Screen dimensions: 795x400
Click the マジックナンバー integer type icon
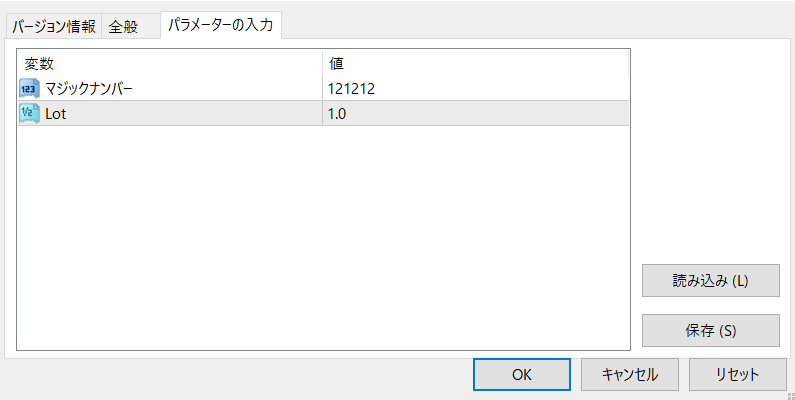coord(29,89)
